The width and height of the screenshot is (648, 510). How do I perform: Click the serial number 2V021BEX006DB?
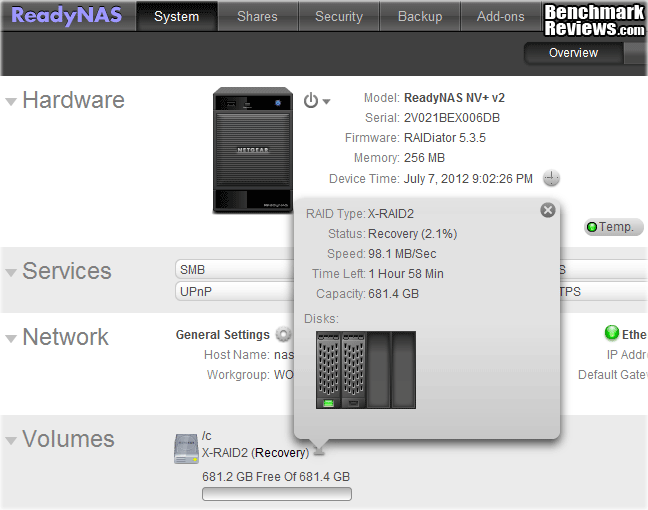tap(452, 118)
